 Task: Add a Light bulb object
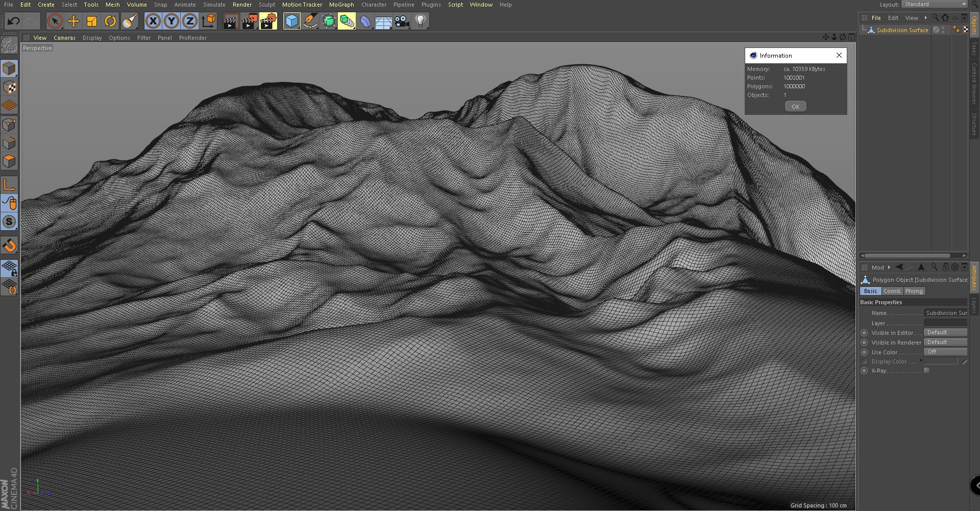click(x=421, y=21)
